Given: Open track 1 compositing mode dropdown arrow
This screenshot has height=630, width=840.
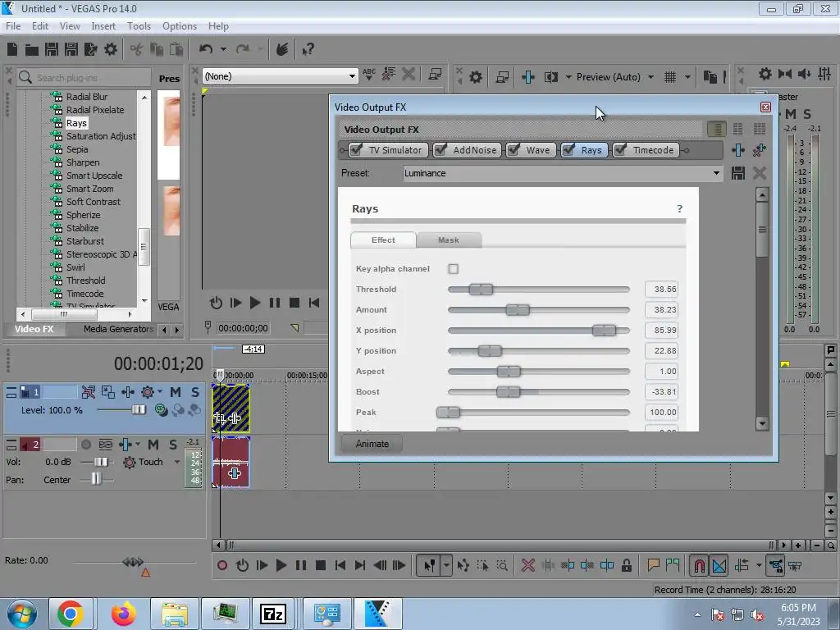Looking at the screenshot, I should point(160,392).
